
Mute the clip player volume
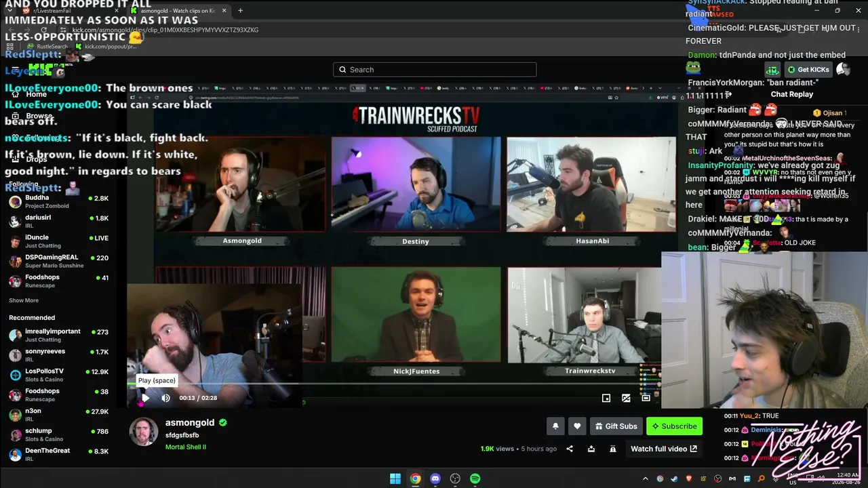coord(165,398)
